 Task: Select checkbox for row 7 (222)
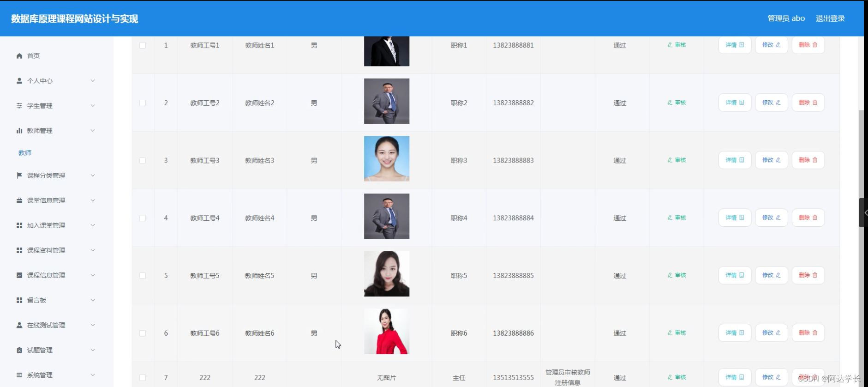[143, 378]
